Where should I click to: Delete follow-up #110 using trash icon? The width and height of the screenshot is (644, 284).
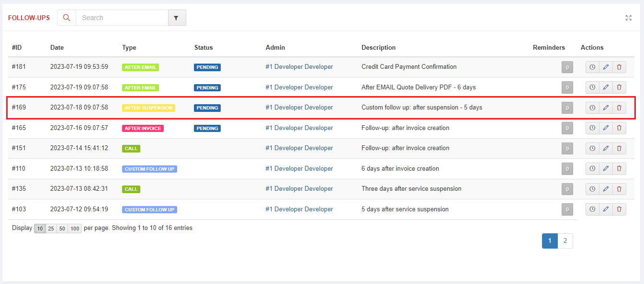619,169
